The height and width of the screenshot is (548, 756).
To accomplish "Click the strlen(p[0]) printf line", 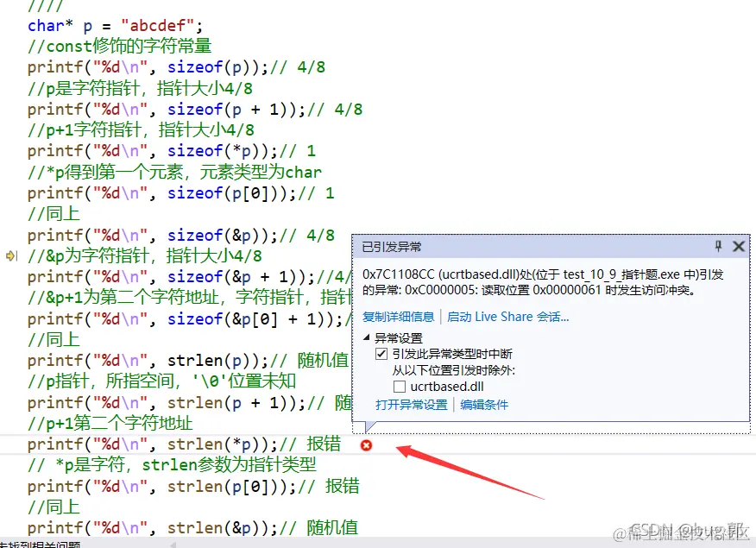I will tap(193, 486).
